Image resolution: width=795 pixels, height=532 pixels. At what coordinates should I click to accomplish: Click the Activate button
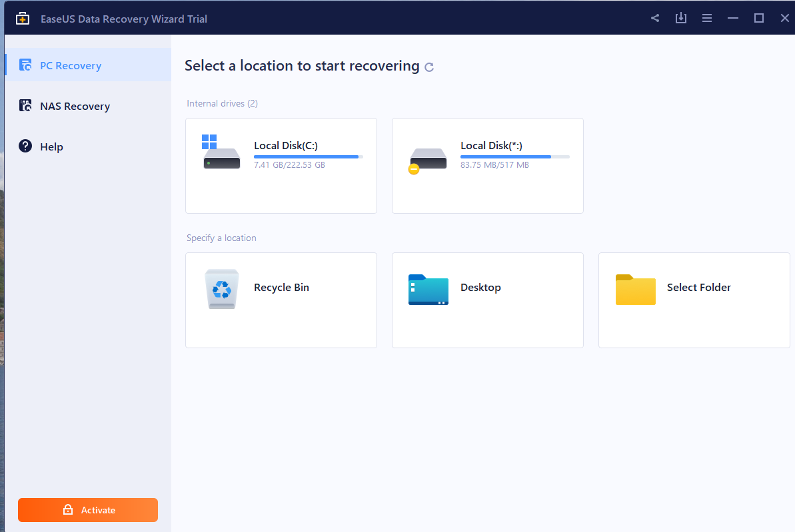[x=88, y=510]
